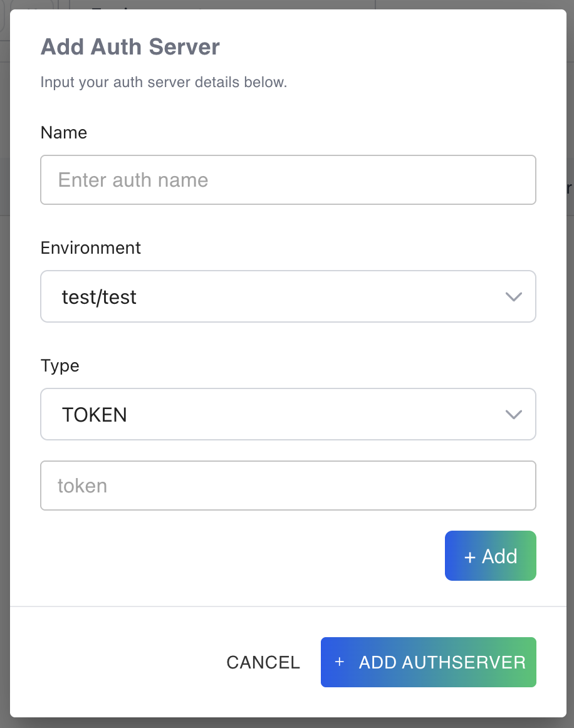574x728 pixels.
Task: Focus the token input field
Action: (x=288, y=486)
